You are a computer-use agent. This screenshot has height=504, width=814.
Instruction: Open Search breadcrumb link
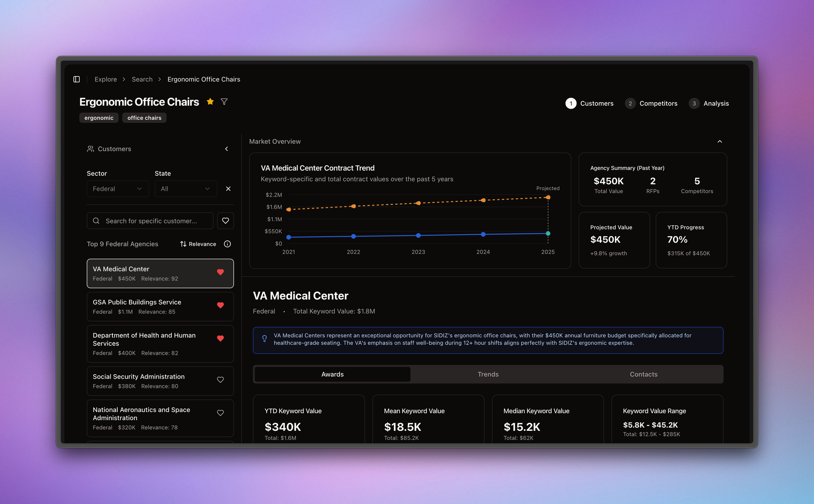point(142,79)
